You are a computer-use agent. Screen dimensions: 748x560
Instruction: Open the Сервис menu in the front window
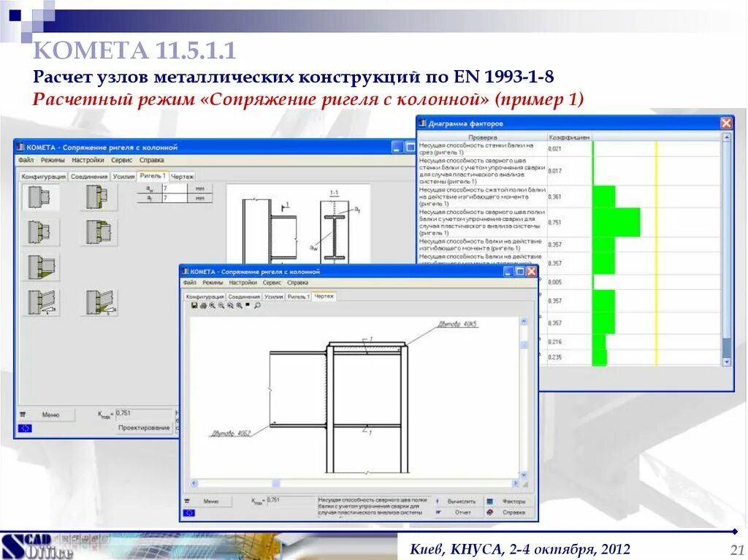(272, 283)
